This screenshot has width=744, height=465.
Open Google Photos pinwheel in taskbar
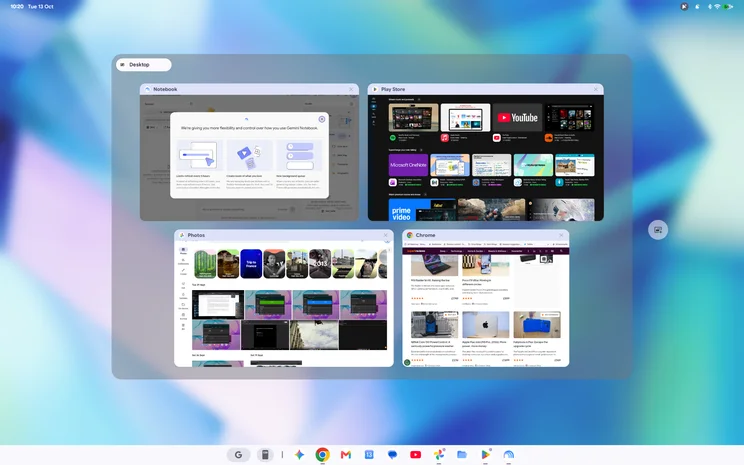coord(439,455)
